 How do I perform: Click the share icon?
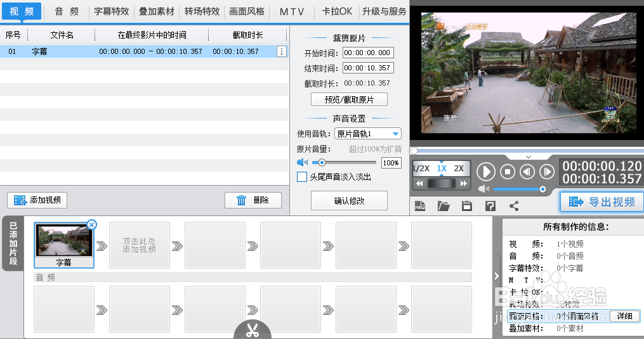tap(514, 205)
